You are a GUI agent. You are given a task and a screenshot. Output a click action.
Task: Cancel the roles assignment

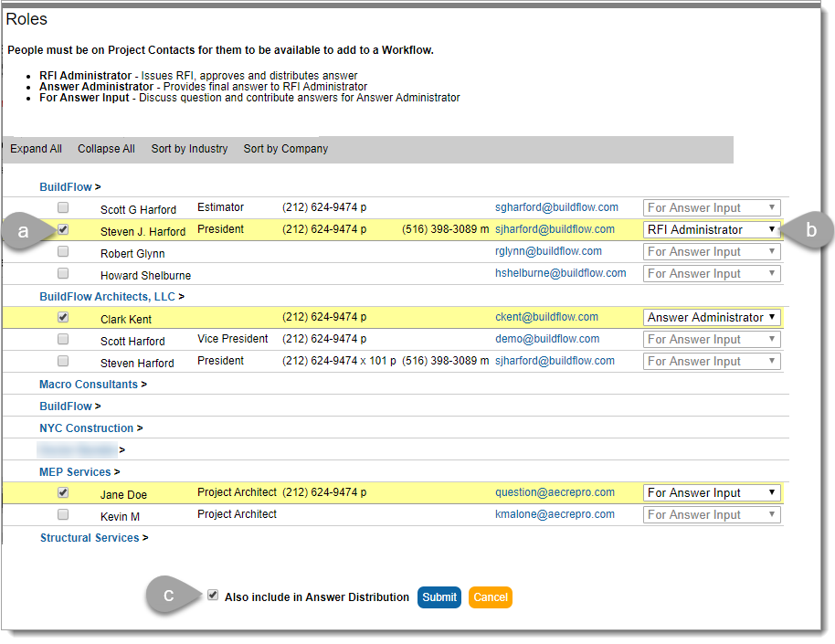(x=490, y=597)
